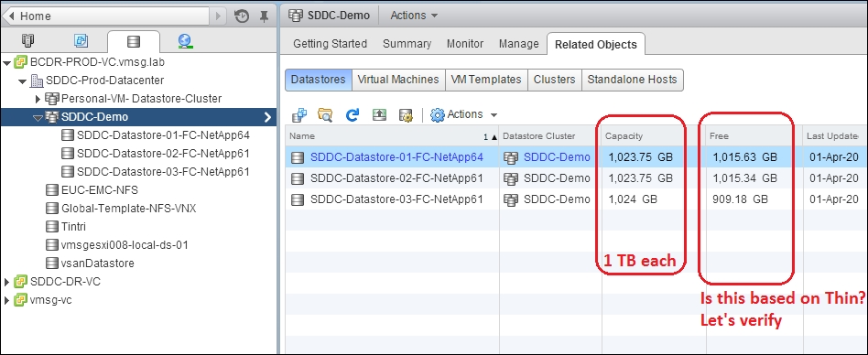The image size is (868, 355).
Task: Show the Clusters related objects
Action: click(x=555, y=80)
